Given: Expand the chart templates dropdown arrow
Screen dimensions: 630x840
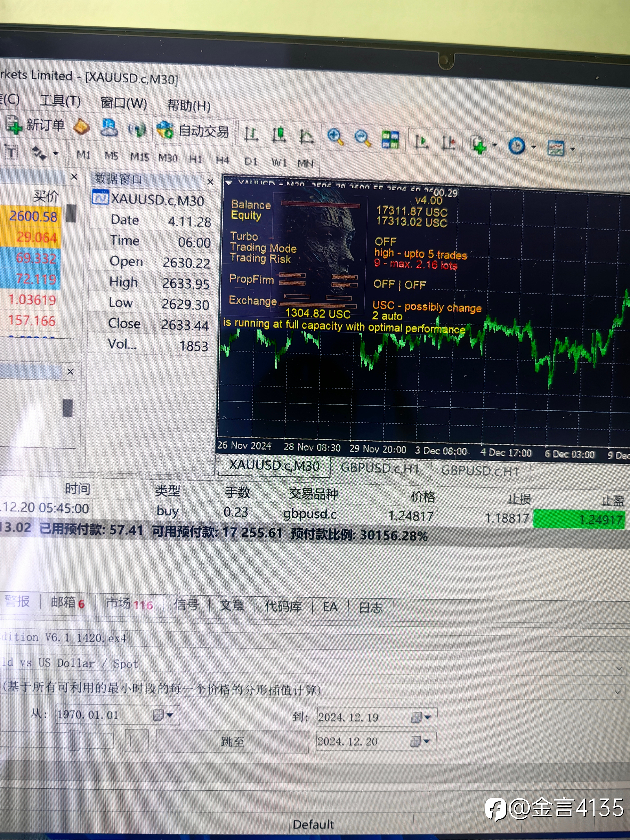Looking at the screenshot, I should click(x=572, y=149).
